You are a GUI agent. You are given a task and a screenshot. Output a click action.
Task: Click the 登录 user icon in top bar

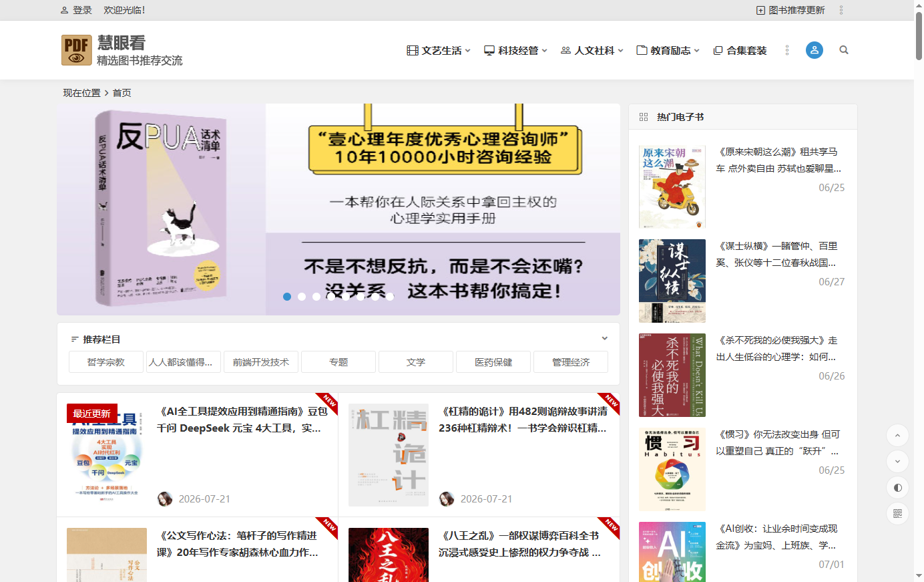pyautogui.click(x=65, y=10)
